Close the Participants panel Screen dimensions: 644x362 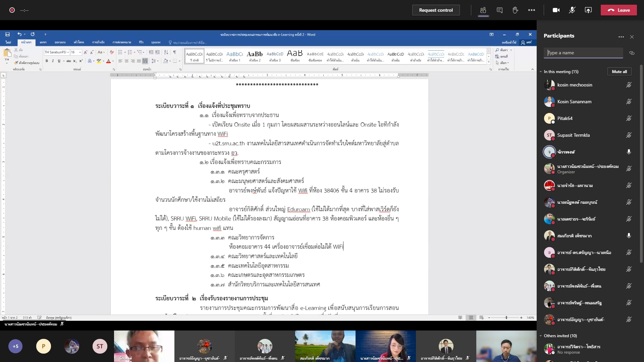632,37
